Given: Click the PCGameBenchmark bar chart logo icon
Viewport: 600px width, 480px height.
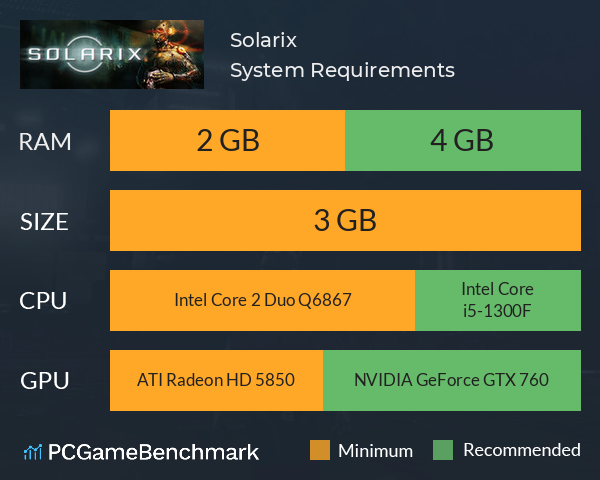Looking at the screenshot, I should click(x=33, y=452).
